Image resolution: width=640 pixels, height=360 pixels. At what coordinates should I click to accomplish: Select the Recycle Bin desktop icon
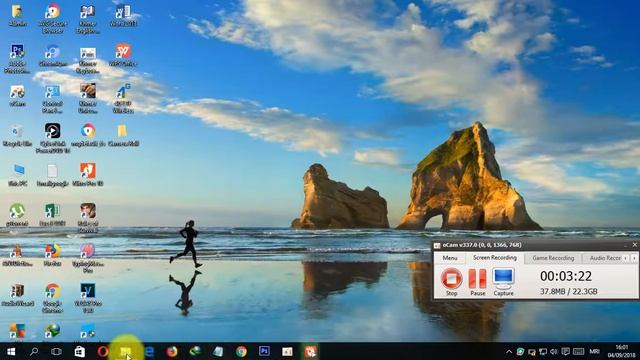[17, 136]
